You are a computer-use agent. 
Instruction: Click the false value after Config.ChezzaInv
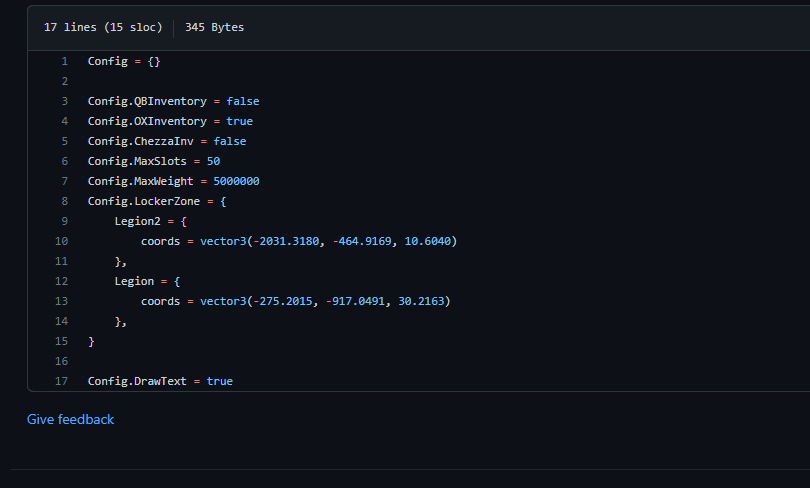click(x=229, y=141)
